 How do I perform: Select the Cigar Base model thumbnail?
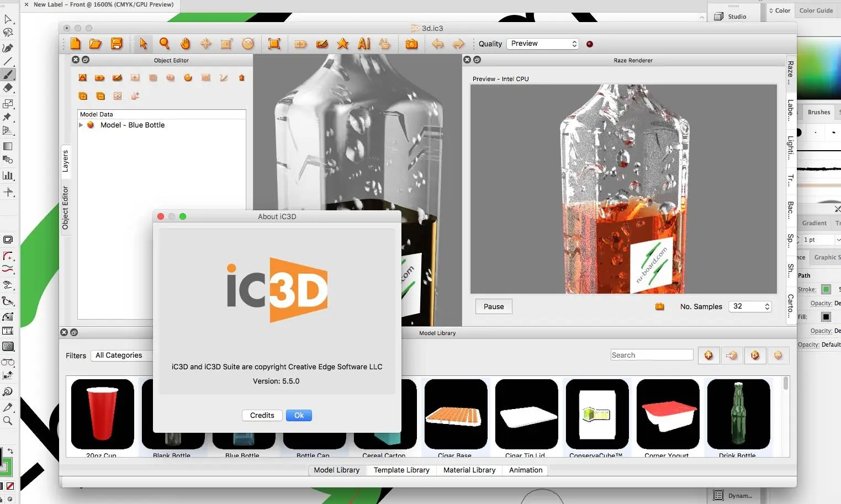pyautogui.click(x=456, y=414)
